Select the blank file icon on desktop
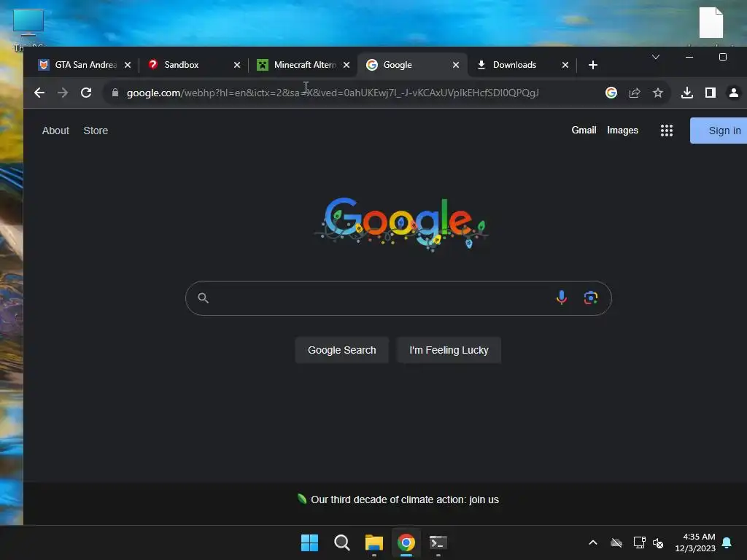747x560 pixels. coord(711,23)
